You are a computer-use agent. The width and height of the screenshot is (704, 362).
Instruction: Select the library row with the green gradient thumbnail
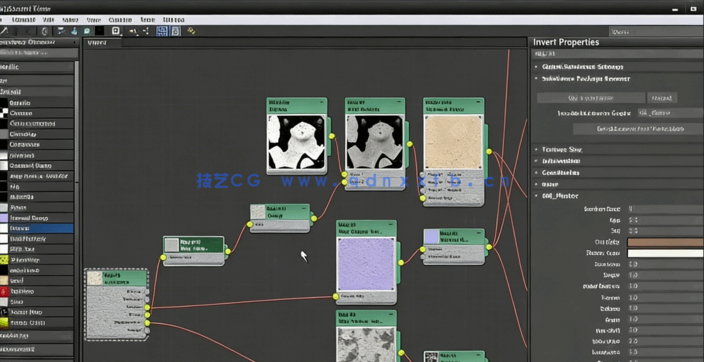click(37, 322)
